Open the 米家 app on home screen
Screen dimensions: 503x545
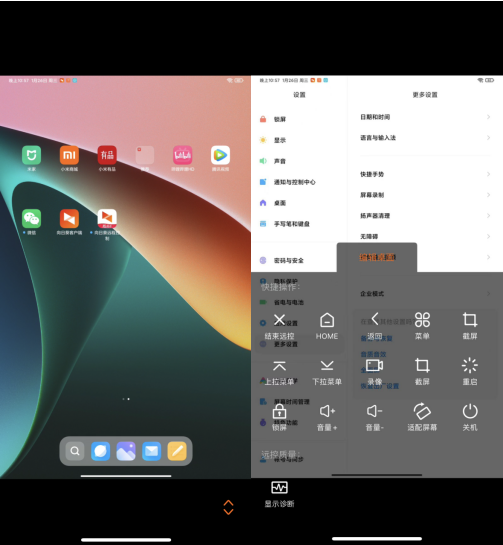click(x=32, y=155)
